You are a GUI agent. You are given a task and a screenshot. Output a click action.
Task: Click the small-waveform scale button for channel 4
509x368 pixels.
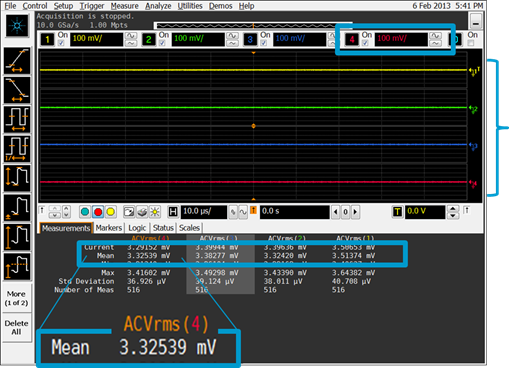pyautogui.click(x=435, y=43)
